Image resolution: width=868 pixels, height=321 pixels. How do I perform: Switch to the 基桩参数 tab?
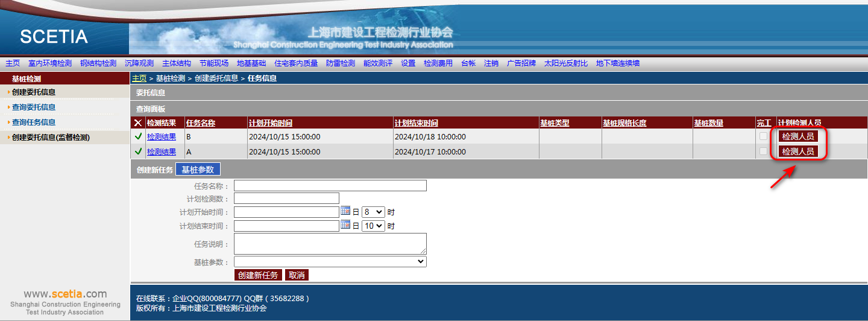(198, 170)
